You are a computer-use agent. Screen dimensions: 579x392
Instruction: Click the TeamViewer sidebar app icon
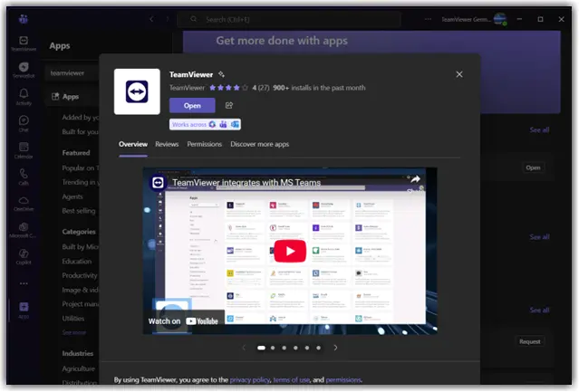[x=24, y=43]
